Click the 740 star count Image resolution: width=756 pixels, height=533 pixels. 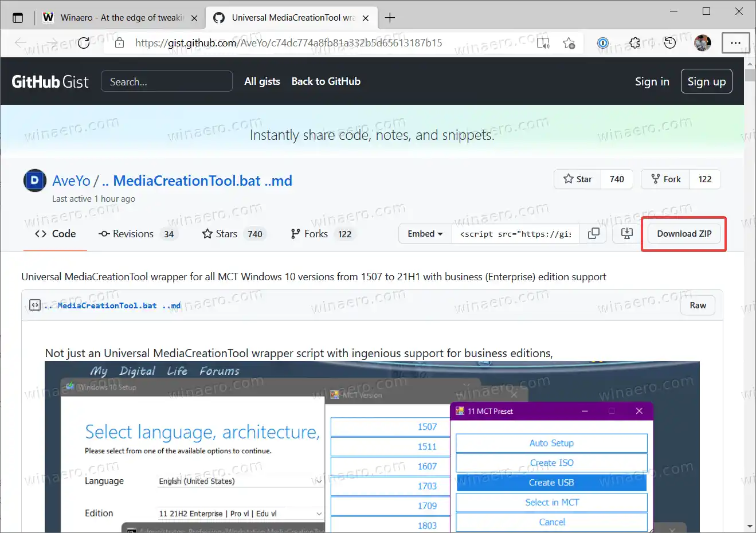point(617,179)
